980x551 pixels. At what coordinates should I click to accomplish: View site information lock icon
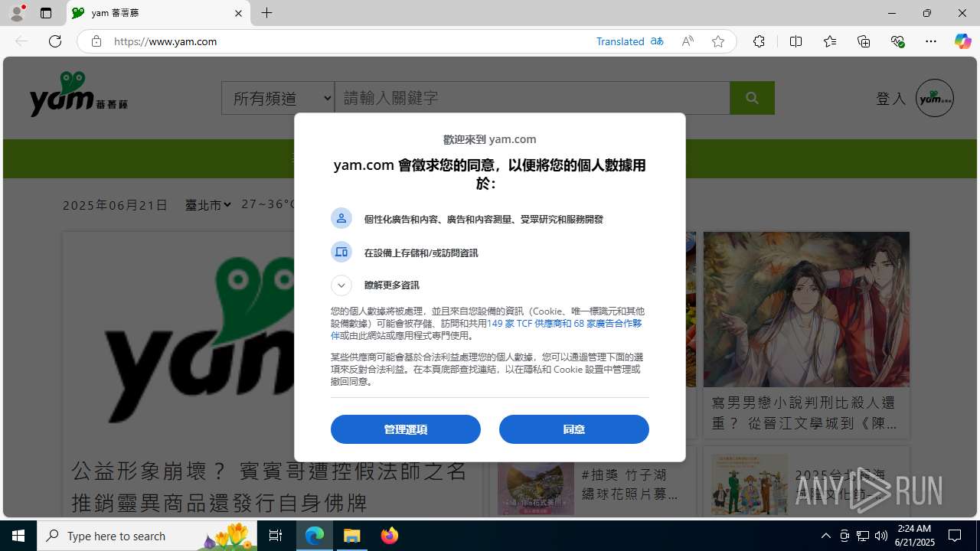pyautogui.click(x=96, y=41)
